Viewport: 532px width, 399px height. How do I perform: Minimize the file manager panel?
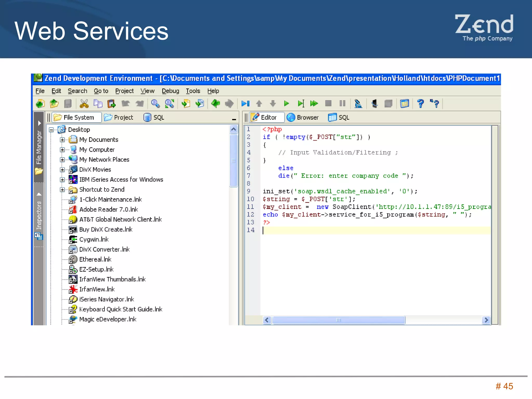click(x=234, y=119)
